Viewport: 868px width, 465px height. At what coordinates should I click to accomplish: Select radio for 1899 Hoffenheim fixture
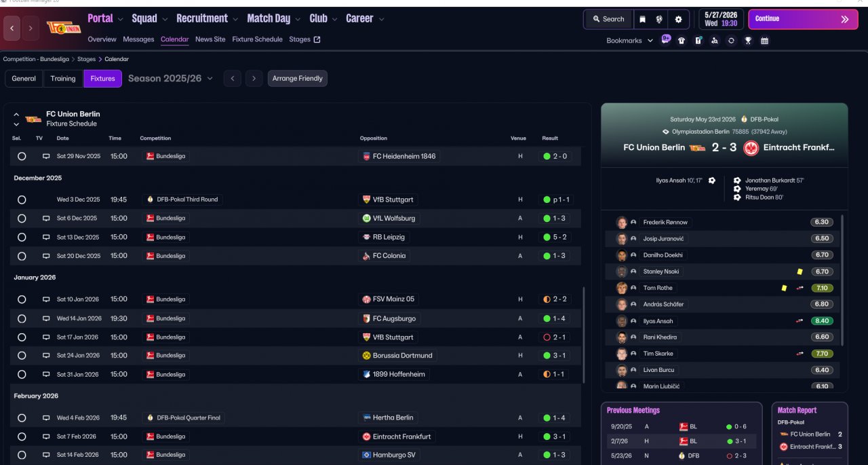[22, 374]
